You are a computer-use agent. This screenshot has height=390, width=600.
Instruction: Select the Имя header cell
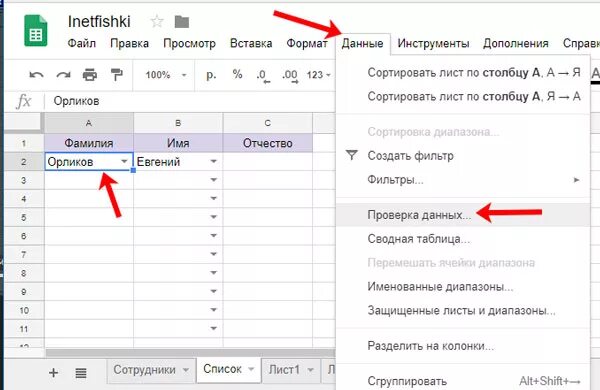[x=178, y=143]
